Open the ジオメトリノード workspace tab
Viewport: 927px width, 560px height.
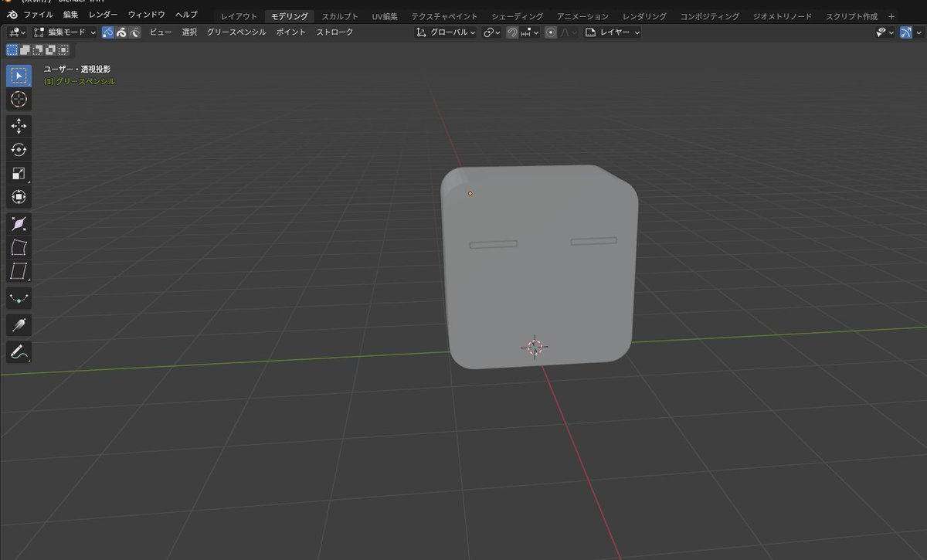[783, 16]
